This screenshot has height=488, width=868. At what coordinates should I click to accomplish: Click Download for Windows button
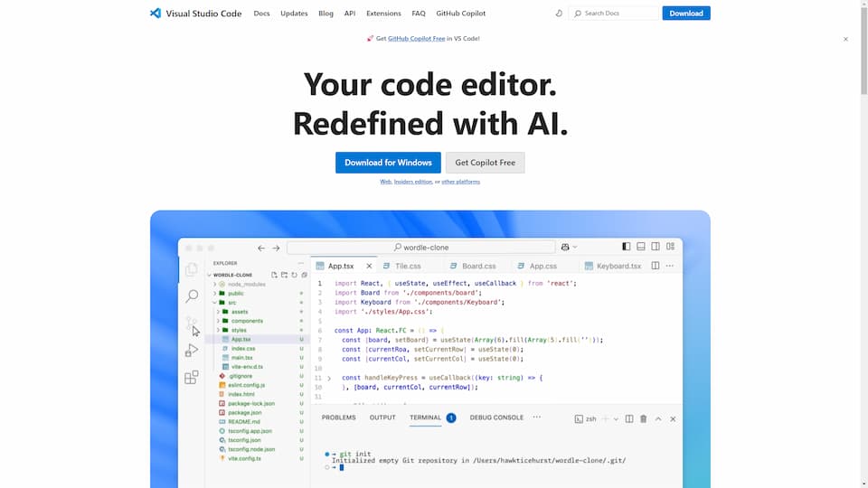(x=388, y=163)
